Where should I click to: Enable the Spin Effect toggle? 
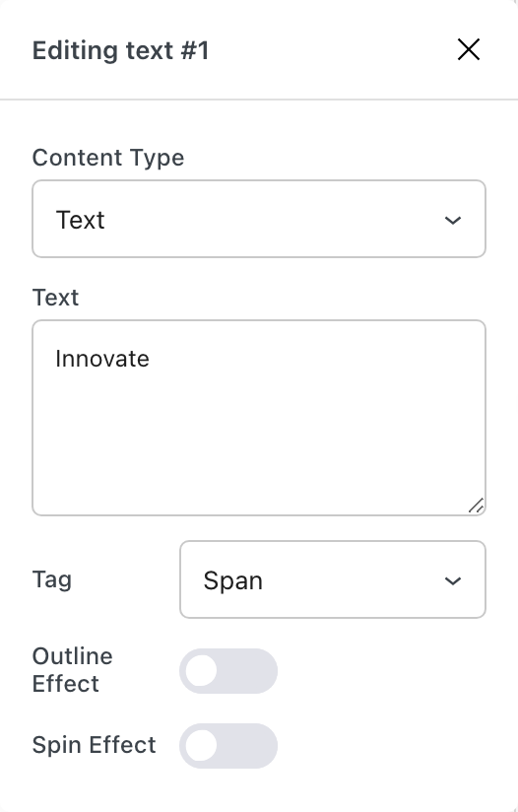[x=228, y=746]
